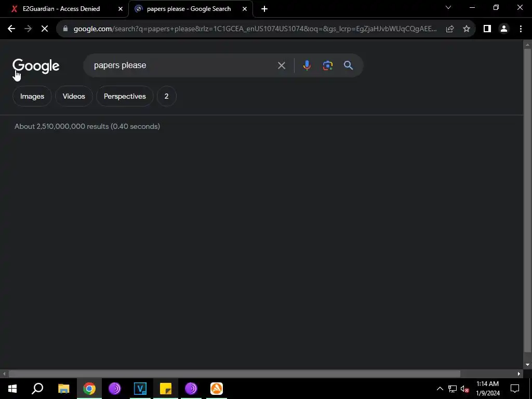Close the papers please search tab
This screenshot has width=532, height=399.
click(245, 9)
